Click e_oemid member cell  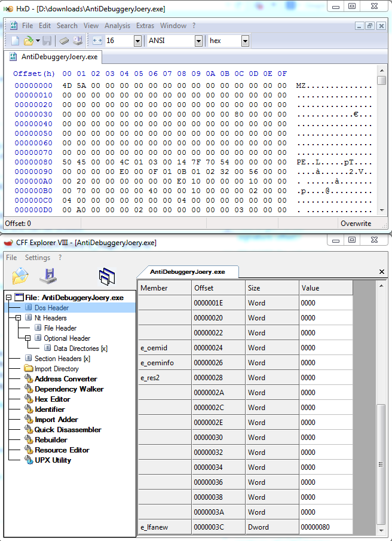(x=165, y=348)
